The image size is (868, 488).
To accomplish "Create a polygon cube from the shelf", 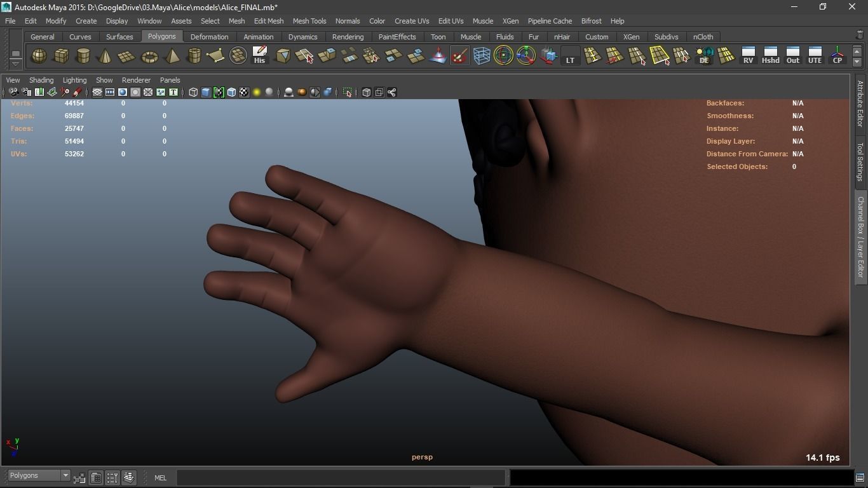I will click(x=61, y=56).
